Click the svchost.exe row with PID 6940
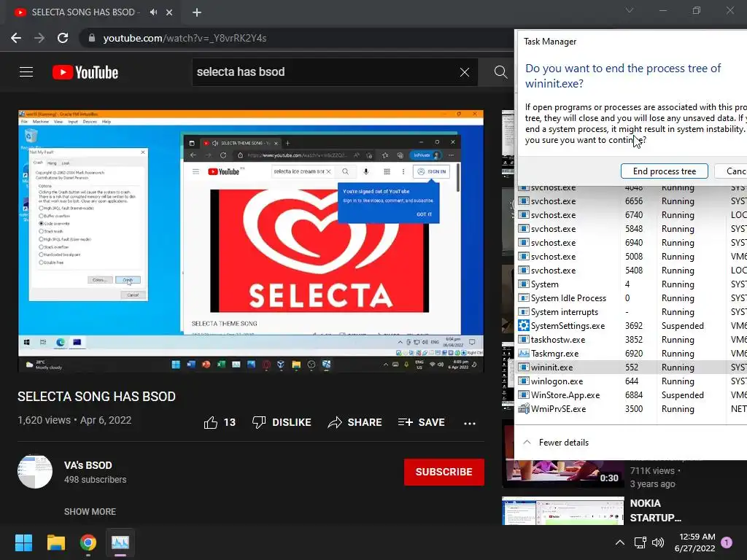Screen dimensions: 747x560 tap(631, 242)
